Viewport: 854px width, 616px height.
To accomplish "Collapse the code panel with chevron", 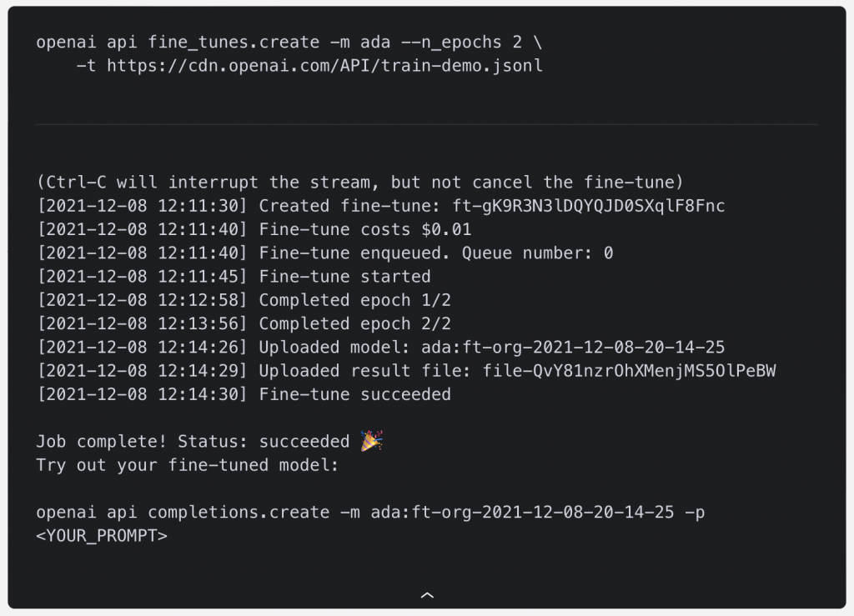I will point(428,595).
